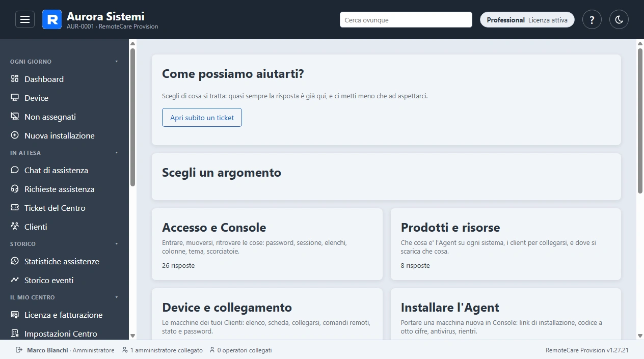Click the main page scroll-down arrow

(640, 336)
